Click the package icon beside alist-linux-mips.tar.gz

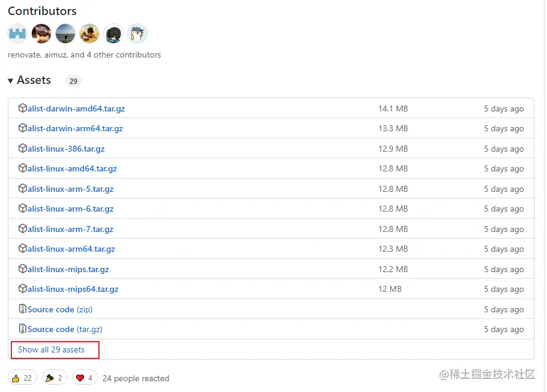pos(22,269)
